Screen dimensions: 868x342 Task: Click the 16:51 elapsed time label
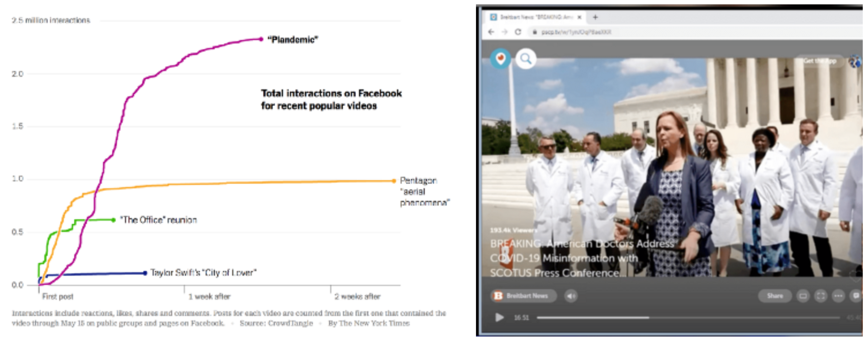[521, 317]
